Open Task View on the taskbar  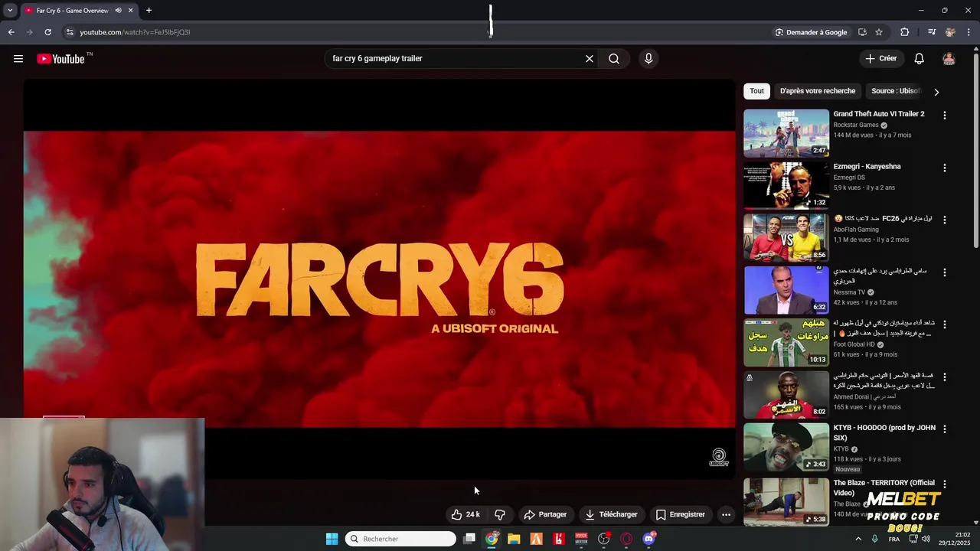point(469,539)
